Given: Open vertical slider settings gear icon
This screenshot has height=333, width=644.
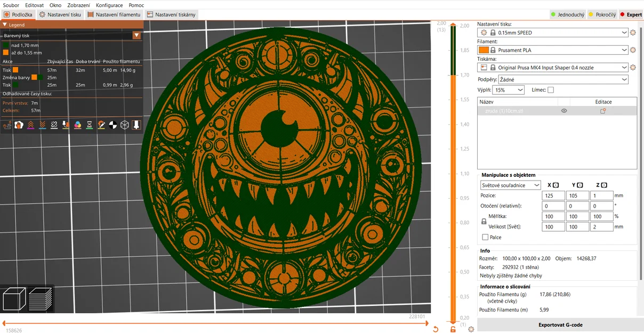Looking at the screenshot, I should point(471,329).
